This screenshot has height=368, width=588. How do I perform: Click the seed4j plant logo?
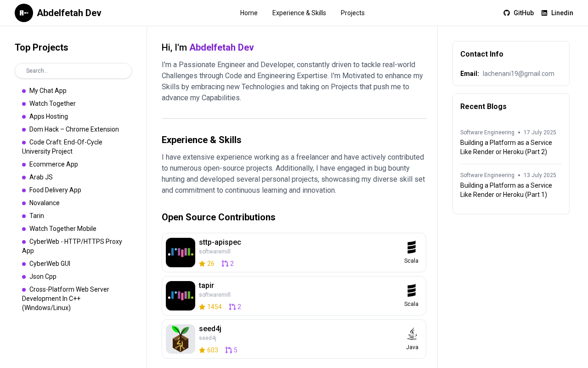[x=181, y=339]
